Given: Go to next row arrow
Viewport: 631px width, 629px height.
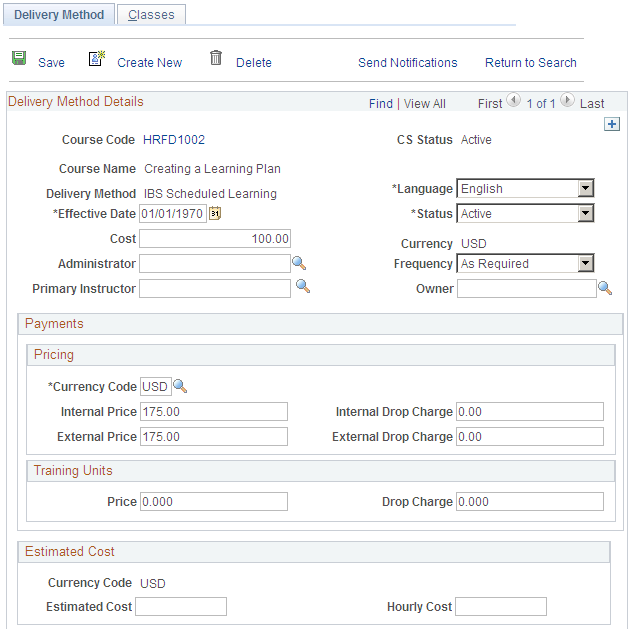Looking at the screenshot, I should pyautogui.click(x=567, y=99).
